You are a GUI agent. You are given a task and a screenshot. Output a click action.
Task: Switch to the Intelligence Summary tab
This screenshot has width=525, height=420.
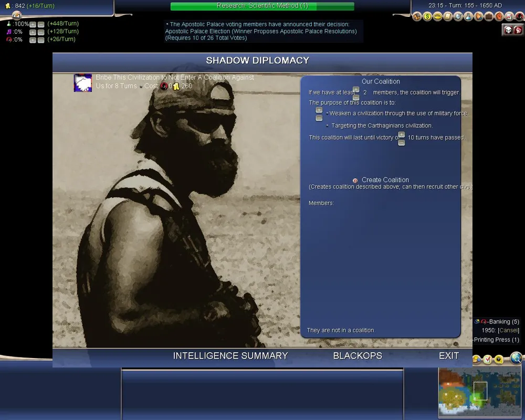click(x=230, y=356)
